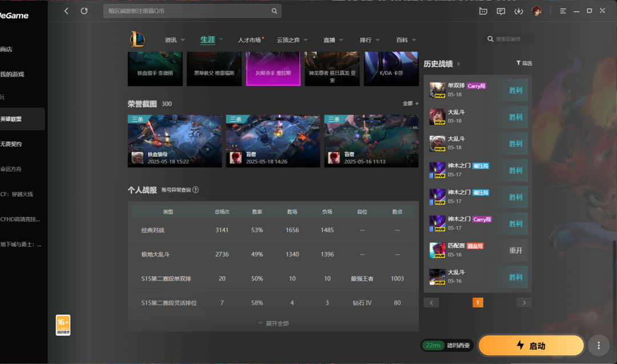Open the 匹配赛 翻盘局 match from 05-16
This screenshot has height=364, width=617.
pyautogui.click(x=478, y=250)
